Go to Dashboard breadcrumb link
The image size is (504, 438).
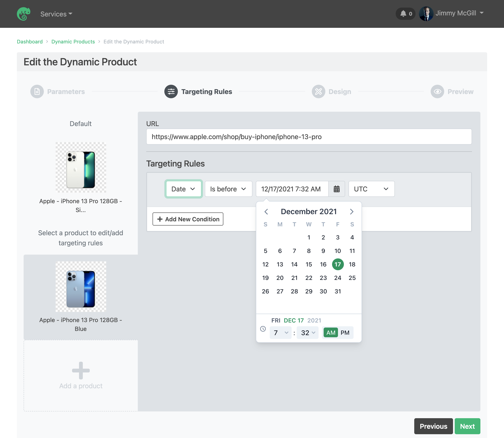coord(30,42)
